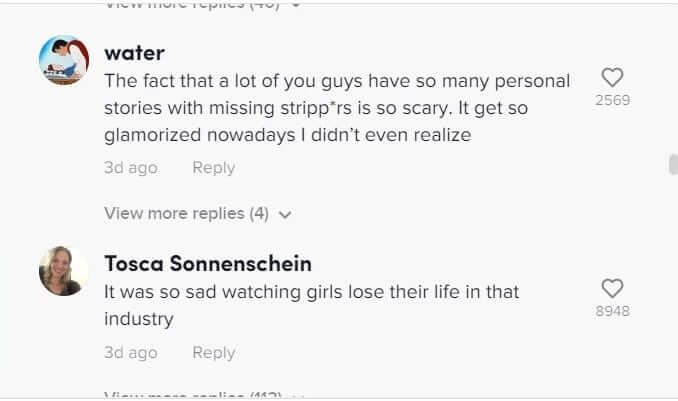The height and width of the screenshot is (401, 678).
Task: Expand the cut-off replies link at the bottom
Action: click(195, 395)
